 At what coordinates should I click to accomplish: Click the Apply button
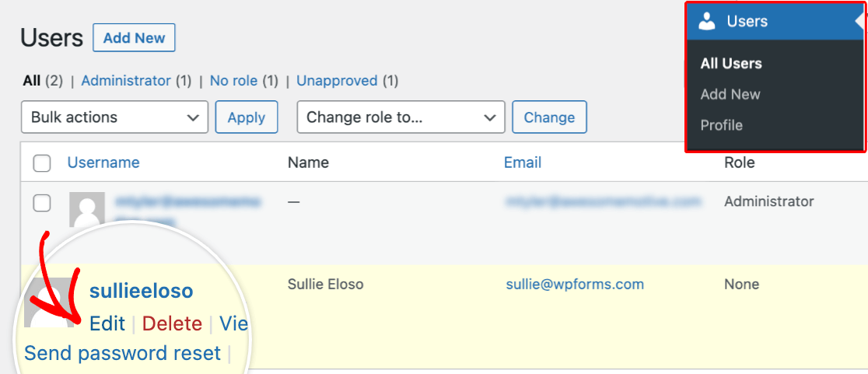coord(247,117)
